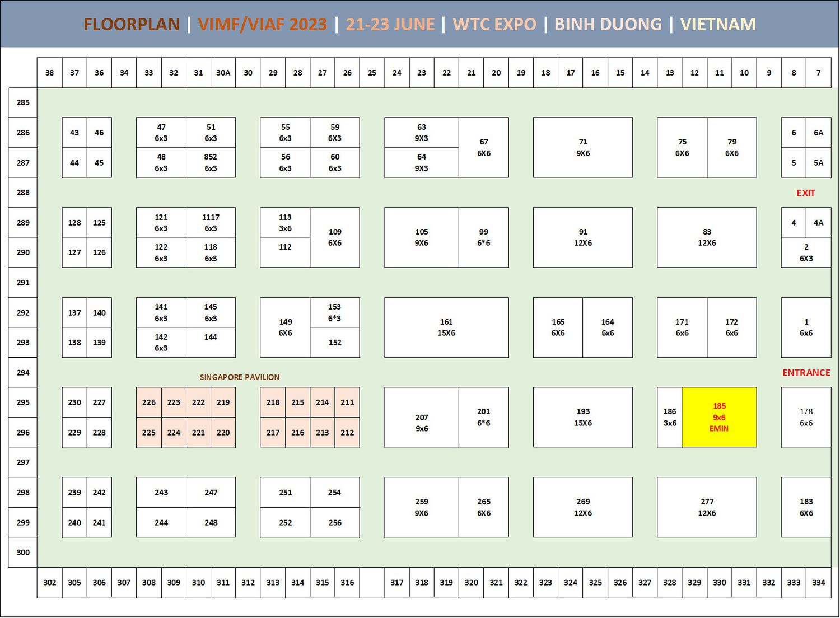Click booth 178 beside the entrance

click(x=806, y=417)
